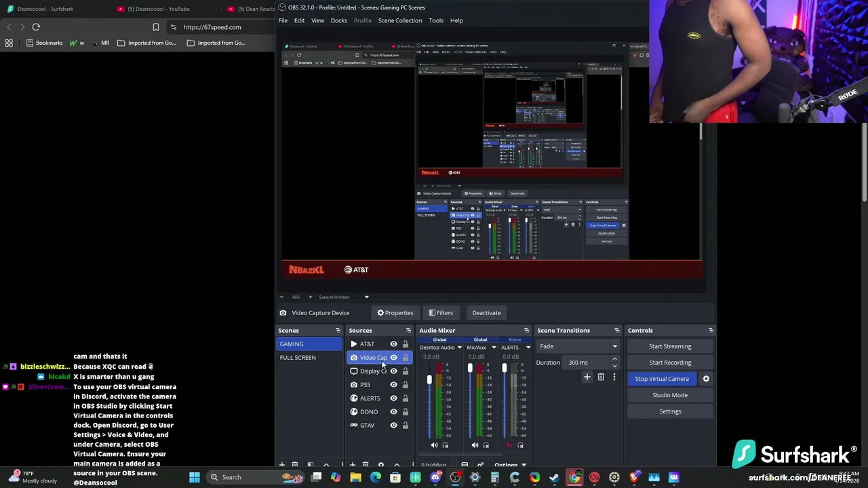868x488 pixels.
Task: Pop out the Sources dock
Action: [409, 331]
